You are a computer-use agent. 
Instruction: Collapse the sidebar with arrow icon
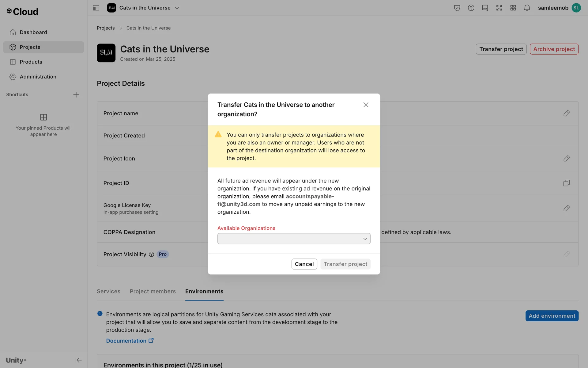(78, 360)
